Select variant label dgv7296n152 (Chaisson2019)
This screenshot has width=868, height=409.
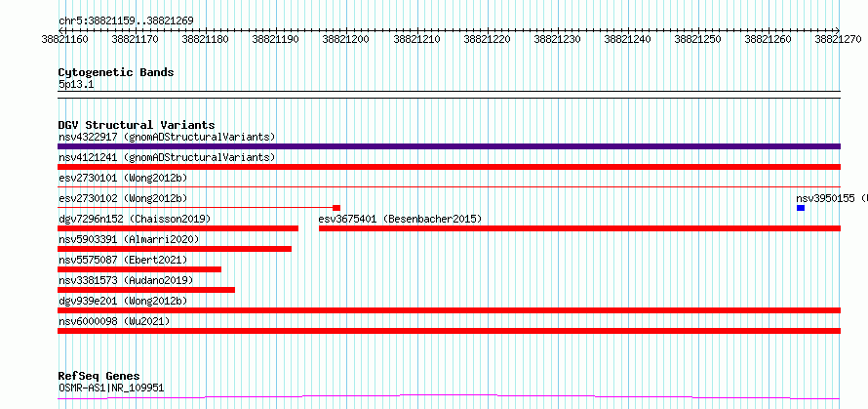click(x=135, y=219)
